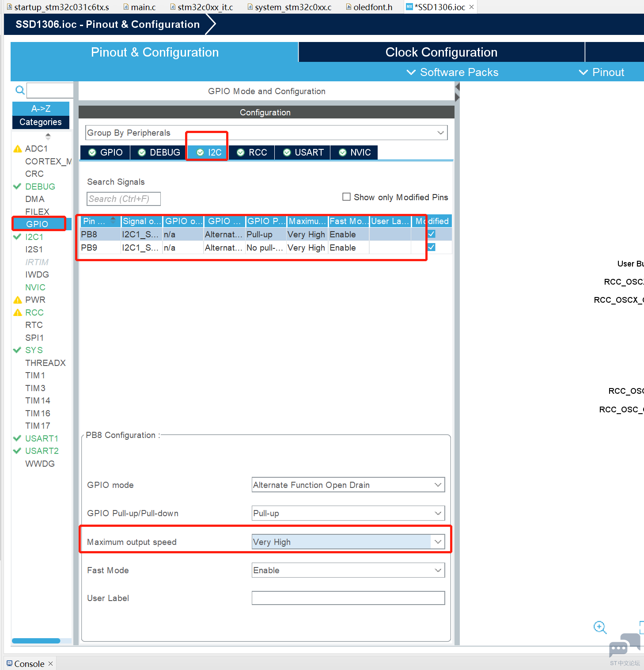Select WWDG in the category list
Screen dimensions: 644x670
coord(40,464)
